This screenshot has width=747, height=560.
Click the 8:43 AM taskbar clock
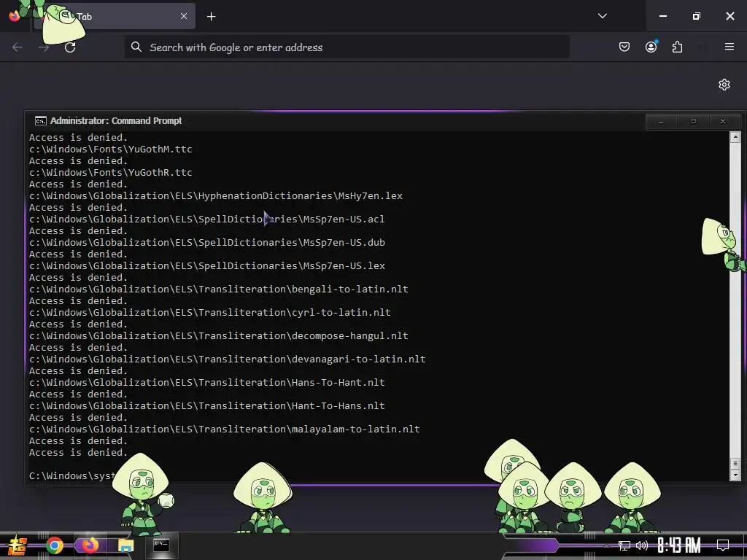(679, 545)
